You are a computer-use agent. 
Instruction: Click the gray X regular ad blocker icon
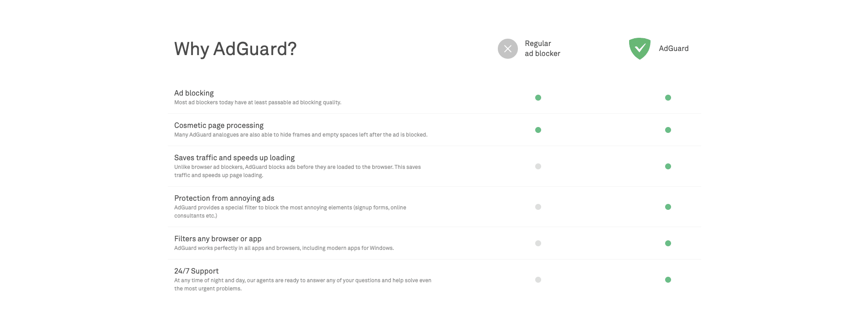point(507,49)
